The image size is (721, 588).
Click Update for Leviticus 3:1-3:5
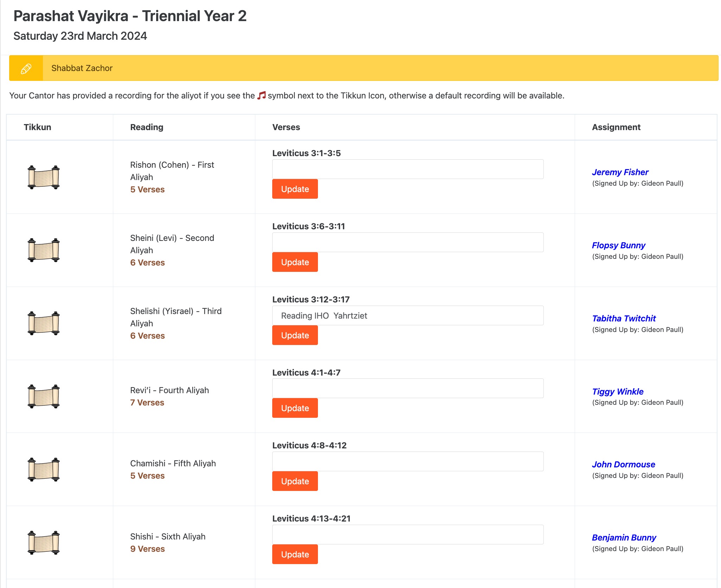(x=295, y=189)
